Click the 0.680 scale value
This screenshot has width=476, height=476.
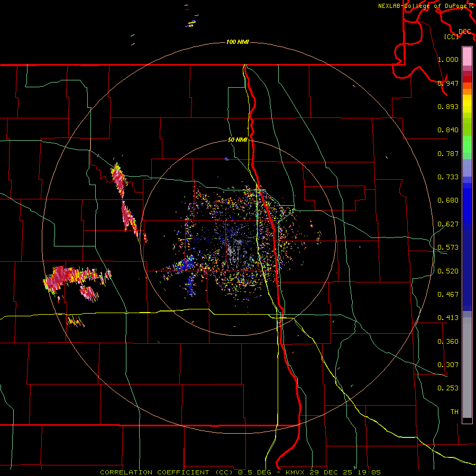coord(448,200)
